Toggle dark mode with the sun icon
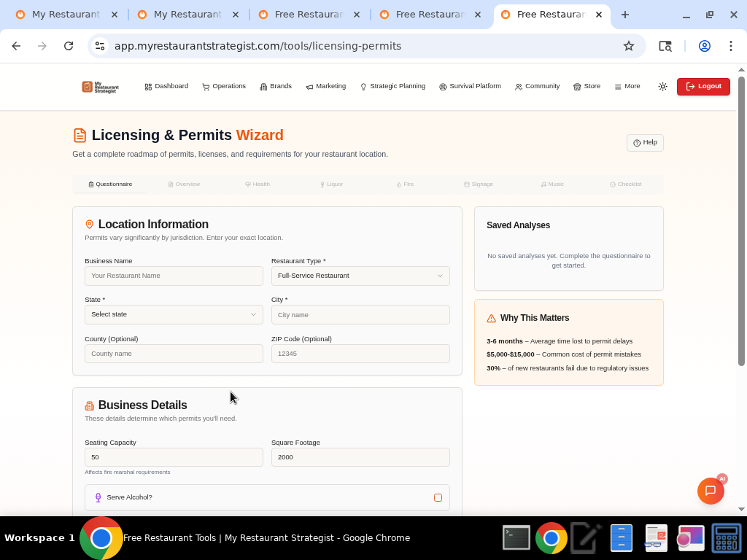This screenshot has width=747, height=560. click(x=662, y=86)
